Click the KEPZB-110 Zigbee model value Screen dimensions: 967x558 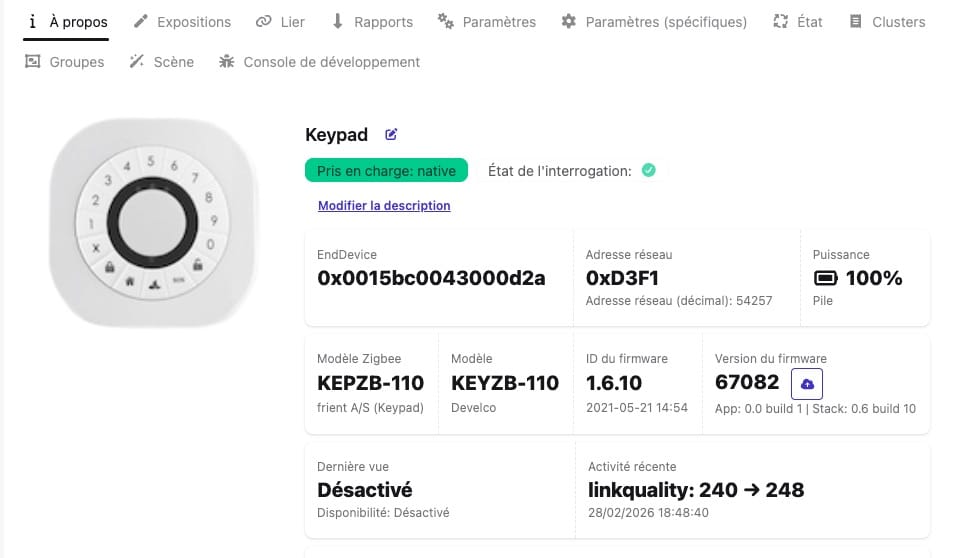(370, 383)
